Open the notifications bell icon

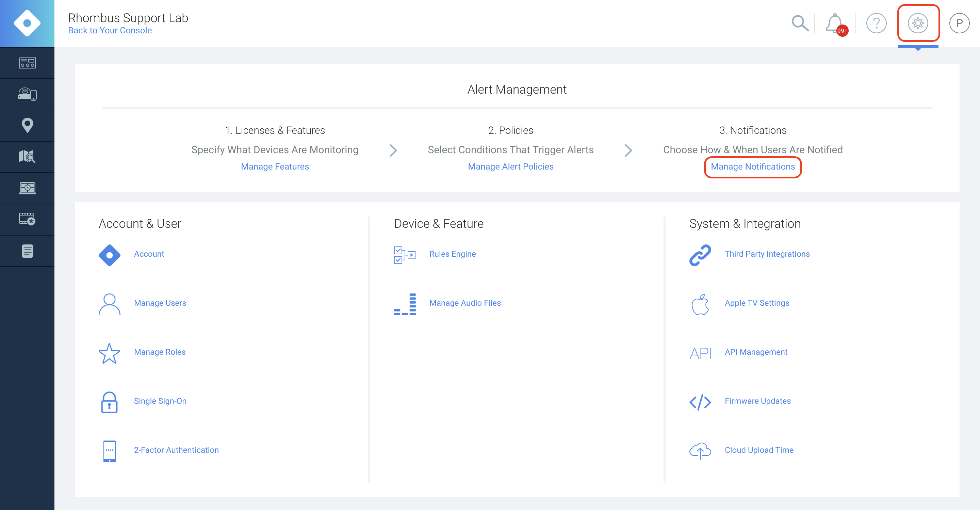(834, 23)
